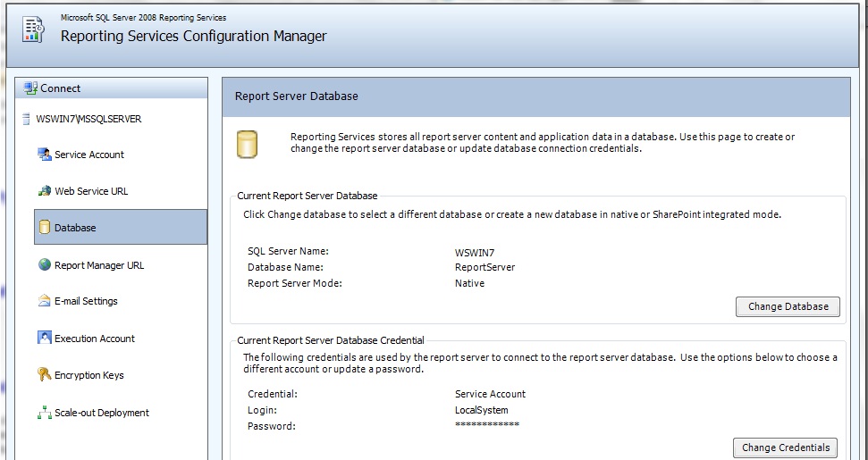Click the masked Password value
Screen dimensions: 868x460
tap(487, 424)
